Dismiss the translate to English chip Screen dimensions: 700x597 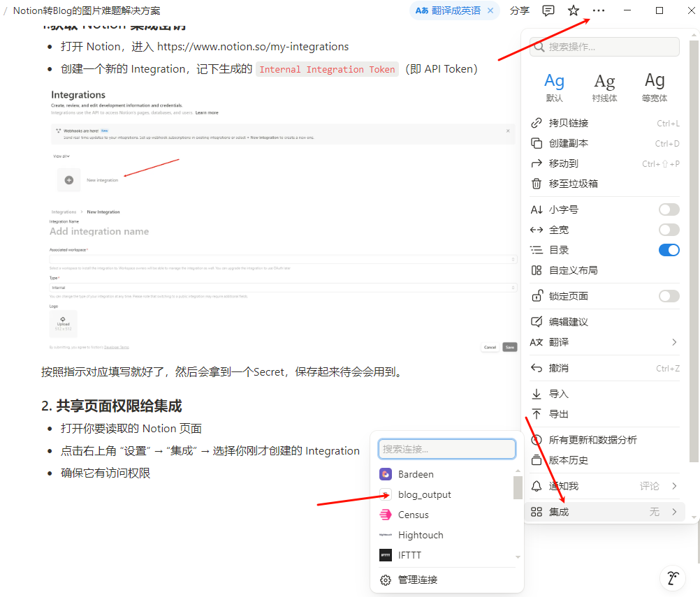pyautogui.click(x=490, y=10)
